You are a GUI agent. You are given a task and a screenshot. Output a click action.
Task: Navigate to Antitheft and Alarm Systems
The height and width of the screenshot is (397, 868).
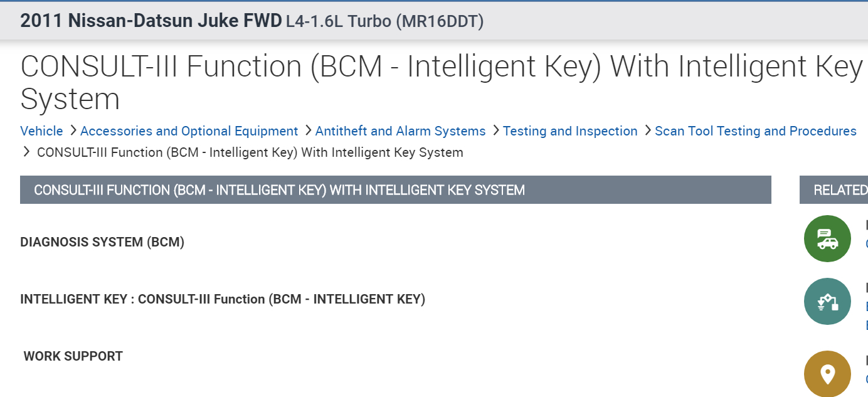(400, 131)
